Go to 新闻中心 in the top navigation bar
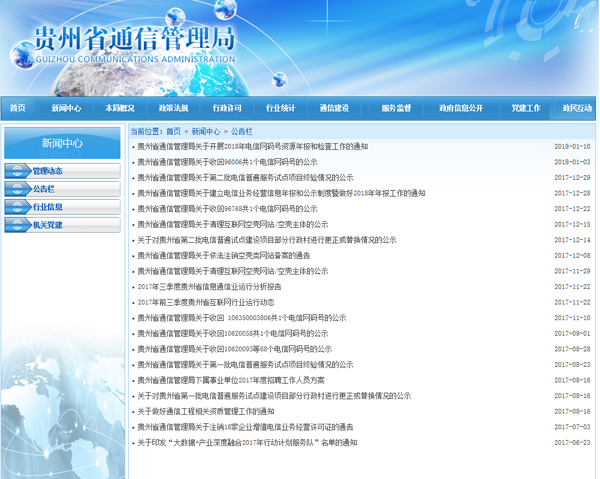 tap(67, 108)
